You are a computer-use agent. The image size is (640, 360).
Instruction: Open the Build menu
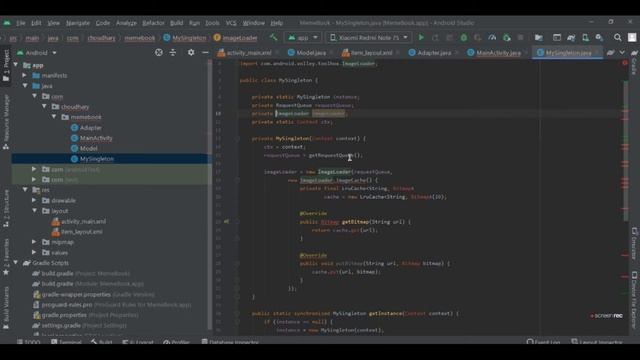click(176, 23)
